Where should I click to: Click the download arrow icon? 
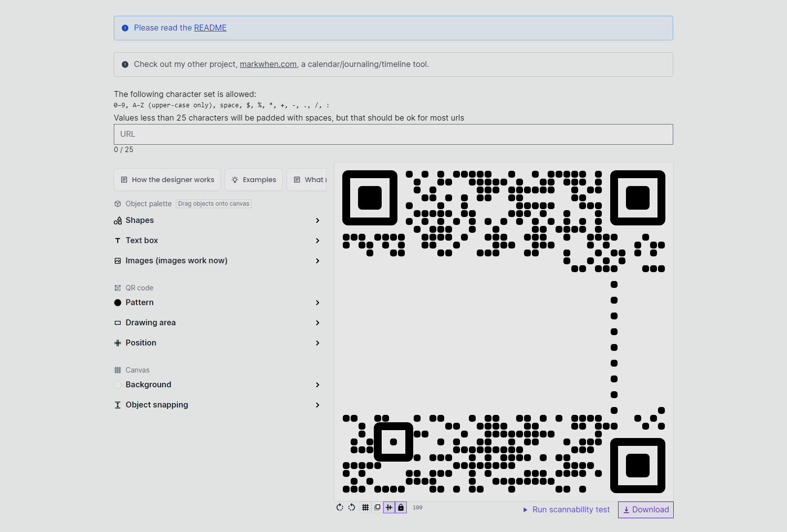(x=626, y=510)
